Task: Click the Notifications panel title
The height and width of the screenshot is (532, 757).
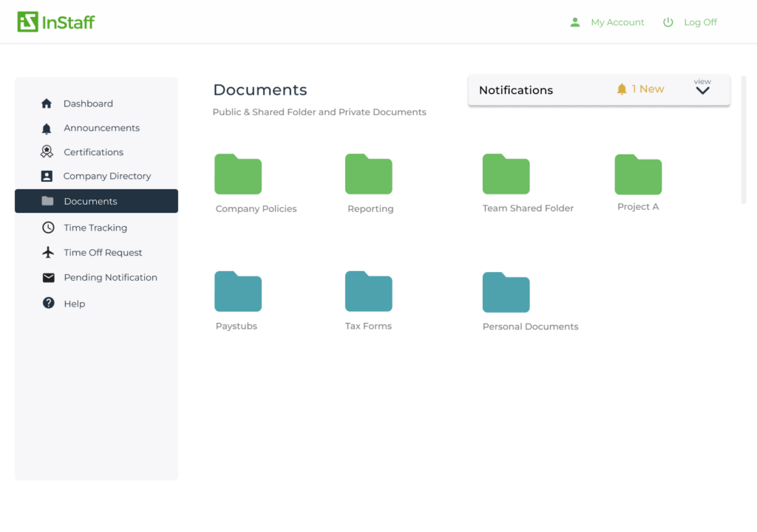Action: pyautogui.click(x=515, y=90)
